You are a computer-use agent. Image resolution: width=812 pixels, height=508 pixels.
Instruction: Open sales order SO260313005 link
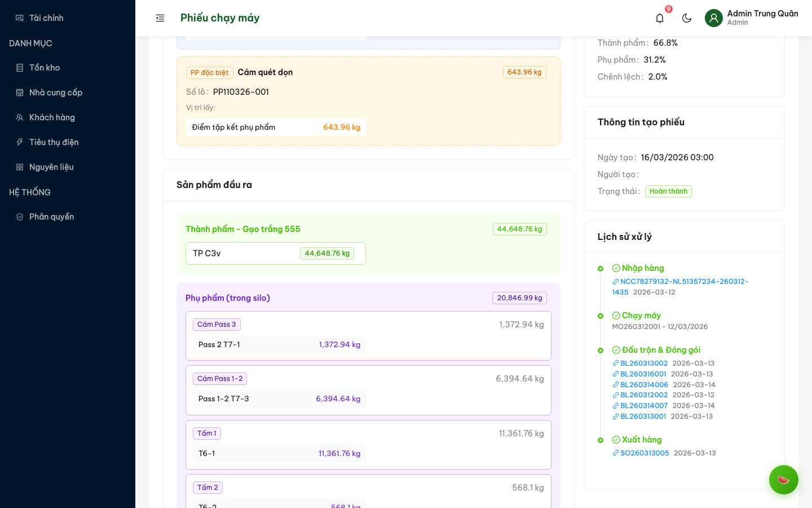(645, 453)
